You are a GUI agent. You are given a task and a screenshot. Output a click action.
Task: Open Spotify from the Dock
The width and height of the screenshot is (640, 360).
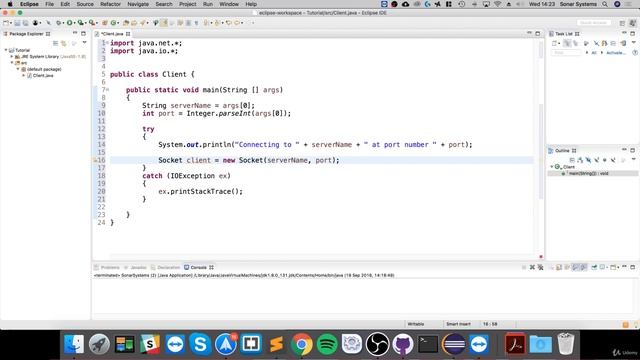pos(327,344)
